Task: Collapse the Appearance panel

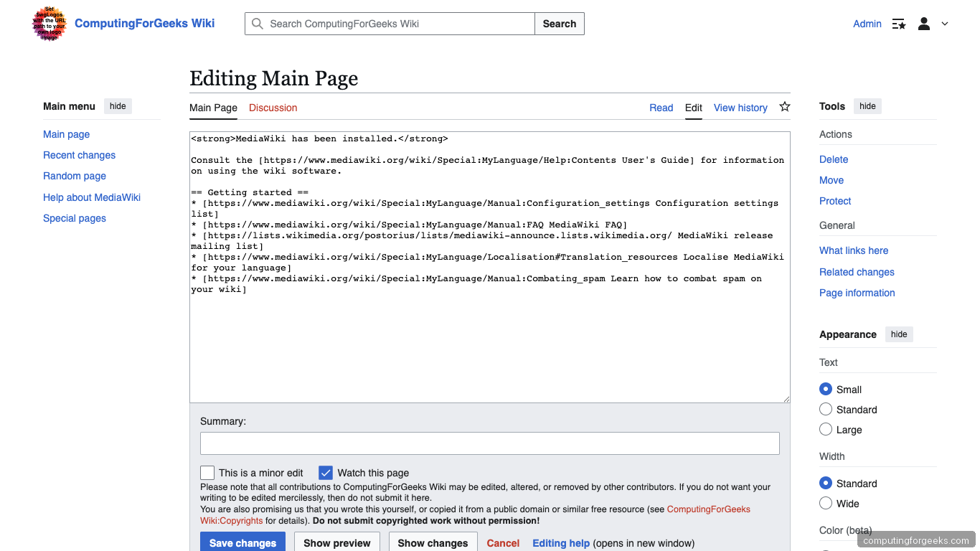Action: (x=899, y=334)
